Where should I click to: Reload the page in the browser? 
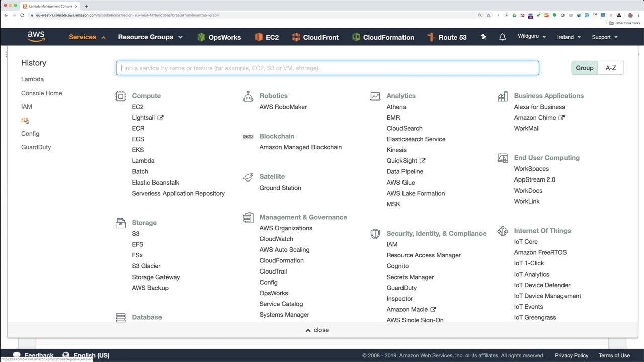click(x=22, y=15)
